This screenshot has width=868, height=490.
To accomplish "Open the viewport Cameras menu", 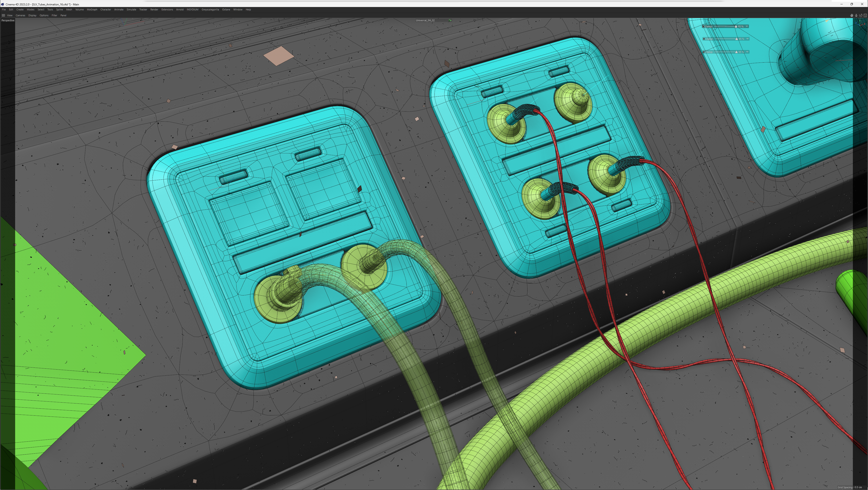I will tap(20, 16).
